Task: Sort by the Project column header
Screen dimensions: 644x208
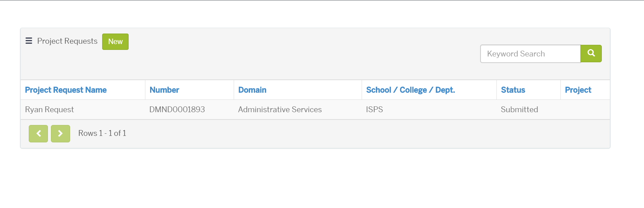Action: tap(578, 90)
